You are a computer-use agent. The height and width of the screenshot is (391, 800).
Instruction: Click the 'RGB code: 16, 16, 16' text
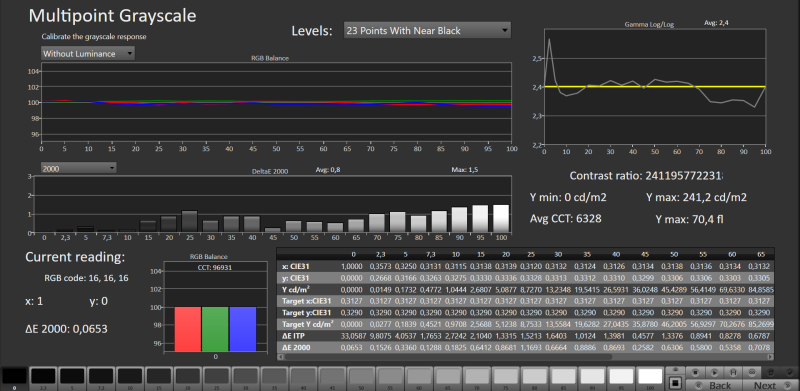pyautogui.click(x=86, y=278)
